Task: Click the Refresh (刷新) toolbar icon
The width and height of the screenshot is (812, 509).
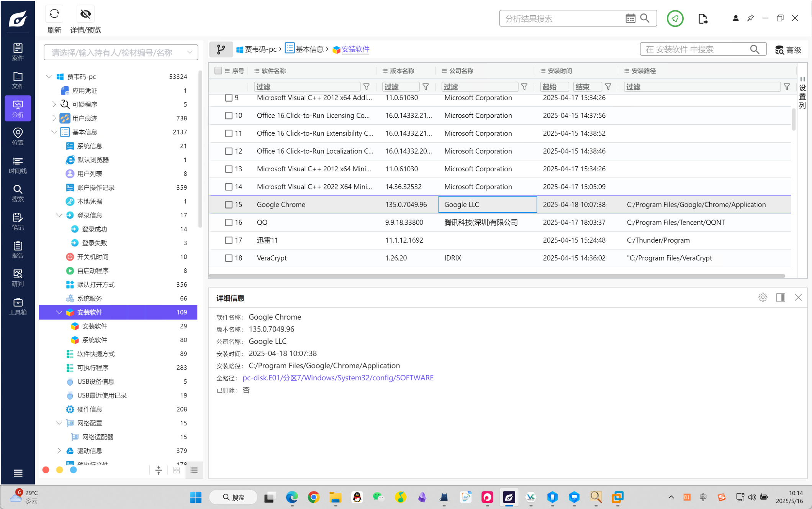Action: [x=54, y=14]
